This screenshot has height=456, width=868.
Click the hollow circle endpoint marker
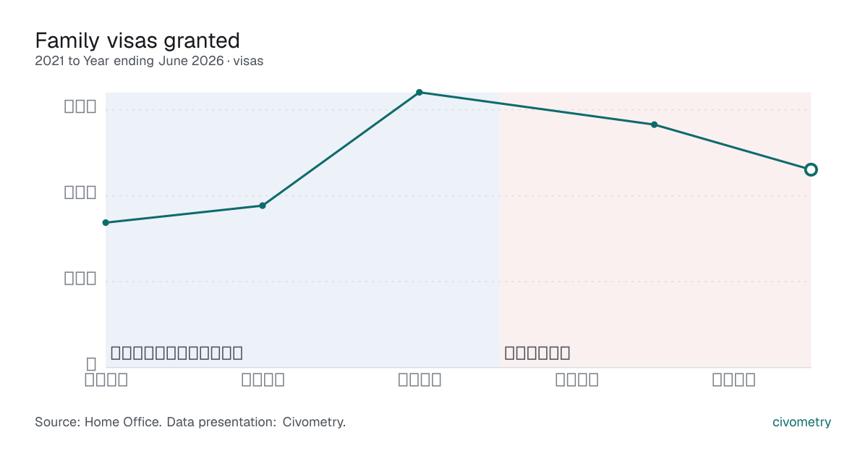pyautogui.click(x=811, y=169)
